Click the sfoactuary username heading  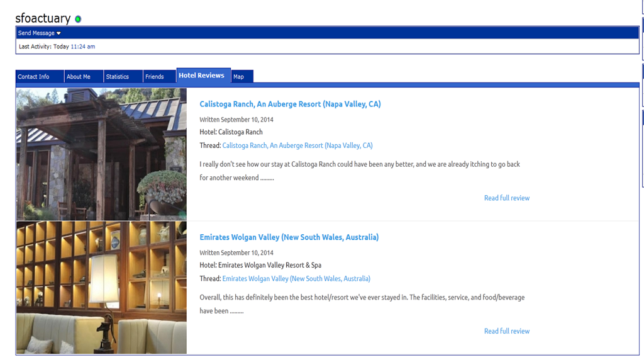pyautogui.click(x=43, y=18)
